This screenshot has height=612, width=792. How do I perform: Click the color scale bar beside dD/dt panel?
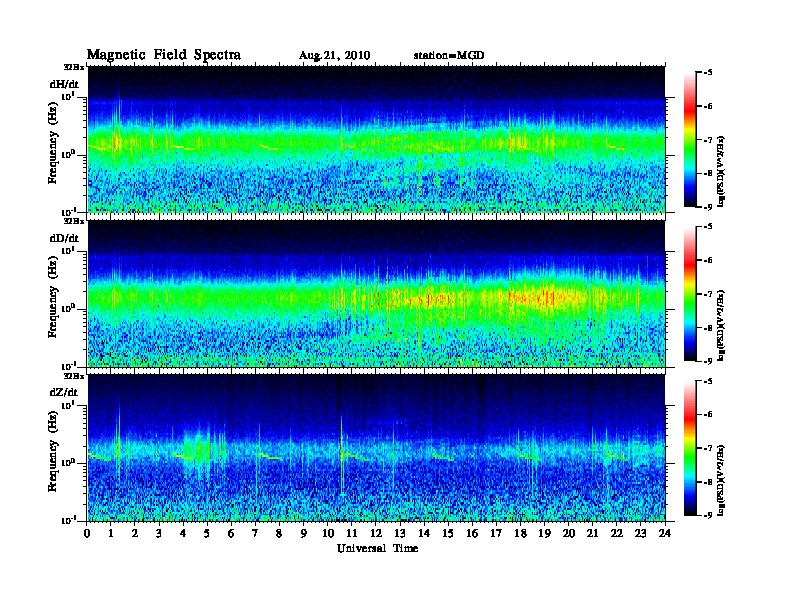[x=690, y=293]
